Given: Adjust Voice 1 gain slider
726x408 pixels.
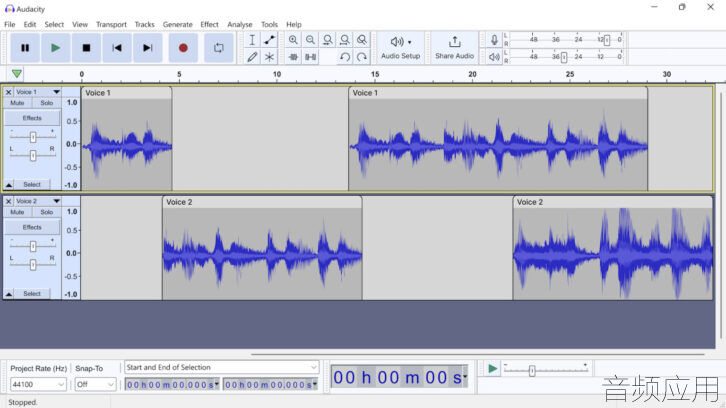Looking at the screenshot, I should coord(32,137).
